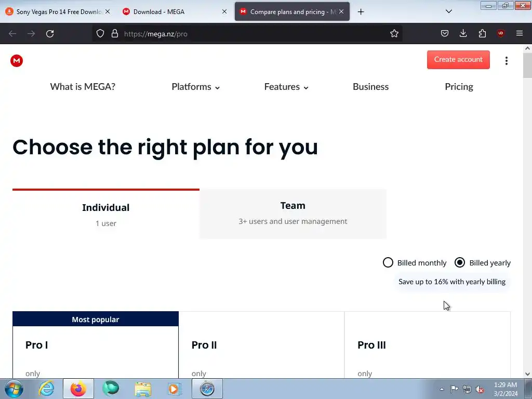Click the Pro III plan heading
Viewport: 532px width, 399px height.
pyautogui.click(x=371, y=345)
